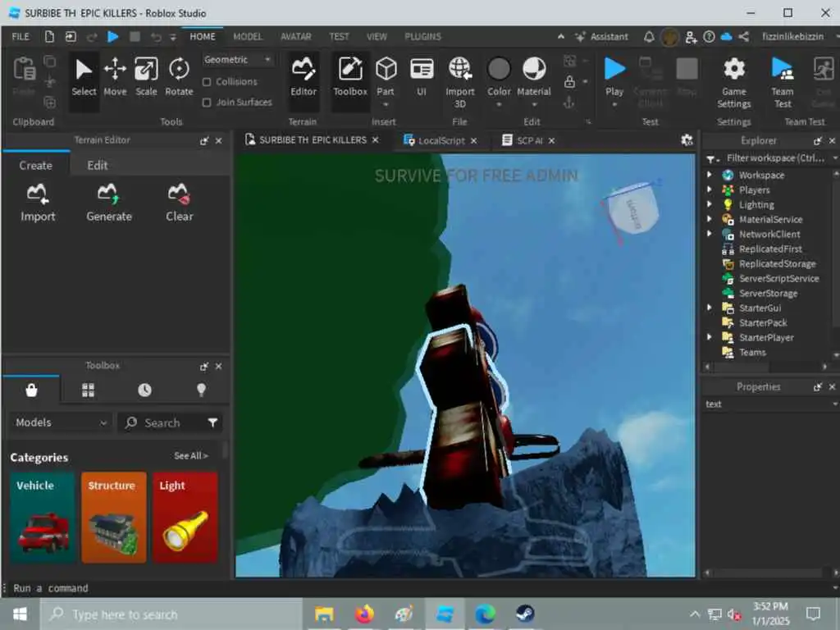Click Import 3D in the ribbon

[x=460, y=81]
